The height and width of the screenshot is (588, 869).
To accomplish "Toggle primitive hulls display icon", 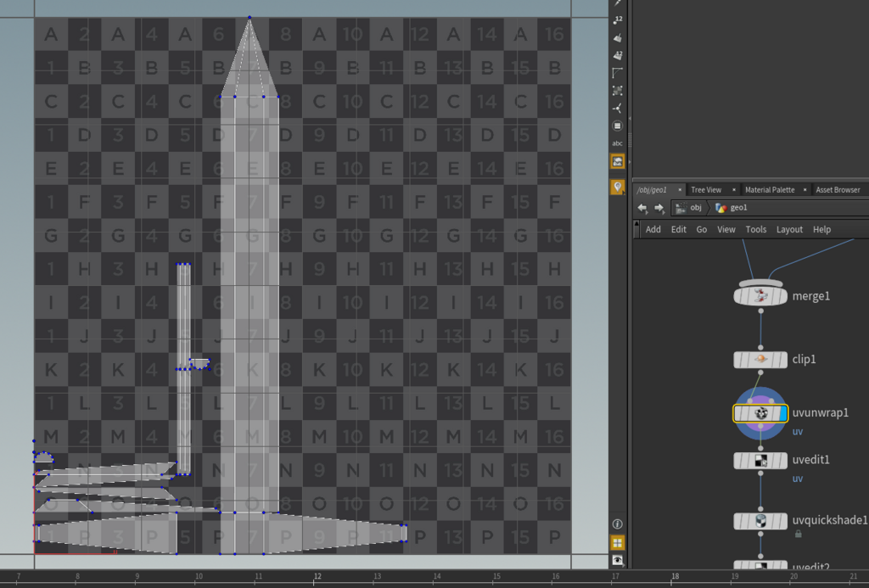I will click(618, 73).
